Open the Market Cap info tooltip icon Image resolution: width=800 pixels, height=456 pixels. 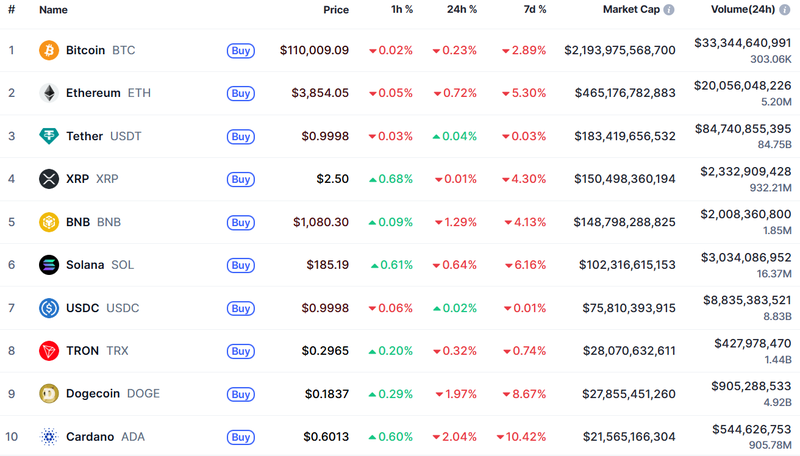[x=669, y=10]
